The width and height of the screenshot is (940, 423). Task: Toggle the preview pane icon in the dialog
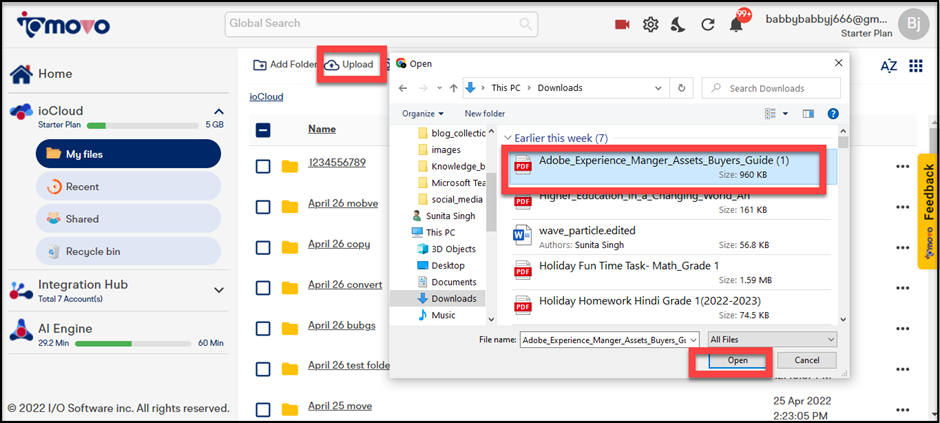[x=809, y=113]
